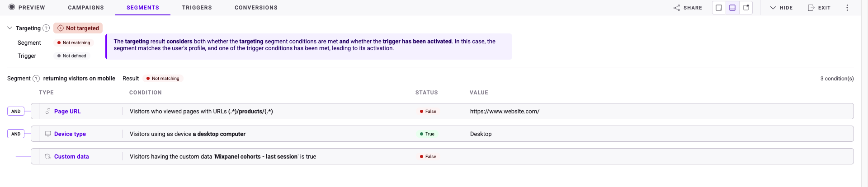Go to the Conversions tab

click(x=256, y=8)
